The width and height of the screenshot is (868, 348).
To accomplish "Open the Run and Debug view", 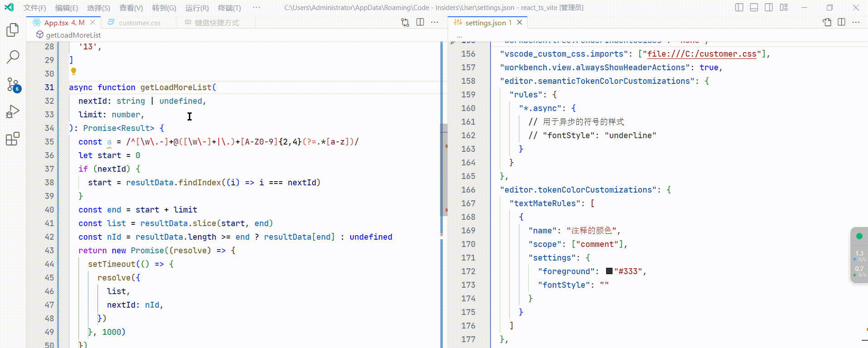I will click(13, 111).
